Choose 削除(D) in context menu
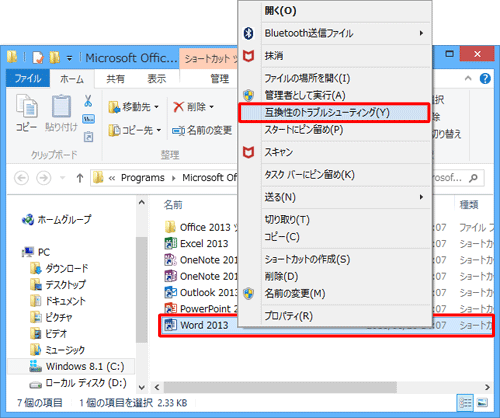Image resolution: width=500 pixels, height=418 pixels. pos(335,276)
